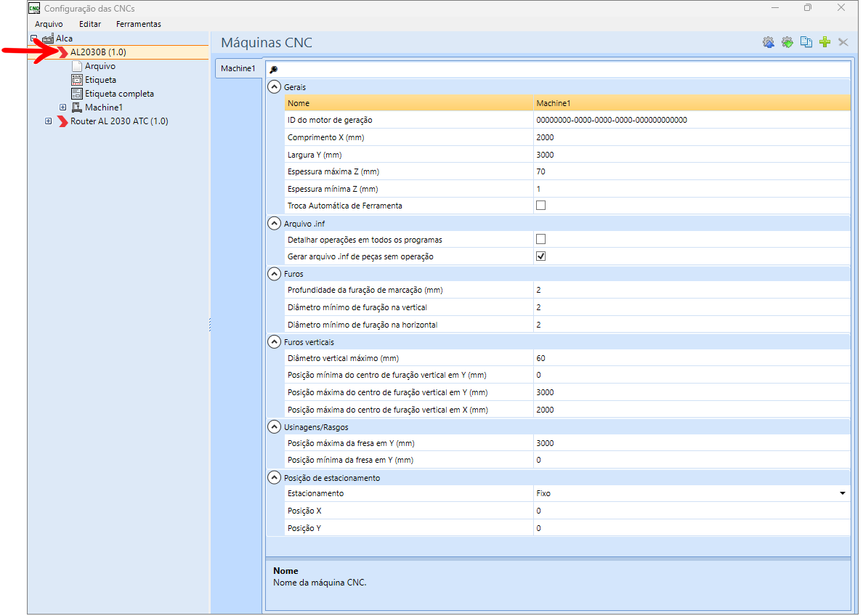Edit Posição mínima da fresa em Y value
863x616 pixels.
pyautogui.click(x=692, y=460)
